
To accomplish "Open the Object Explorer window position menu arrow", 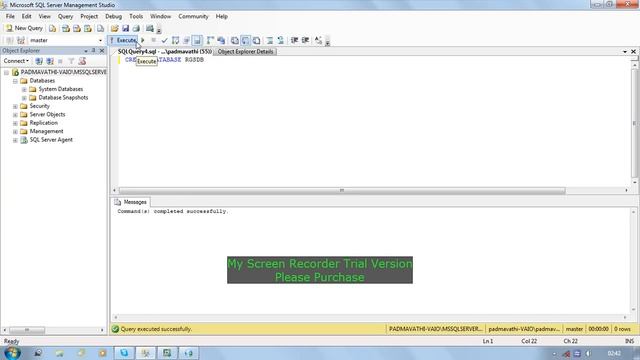I will [86, 51].
